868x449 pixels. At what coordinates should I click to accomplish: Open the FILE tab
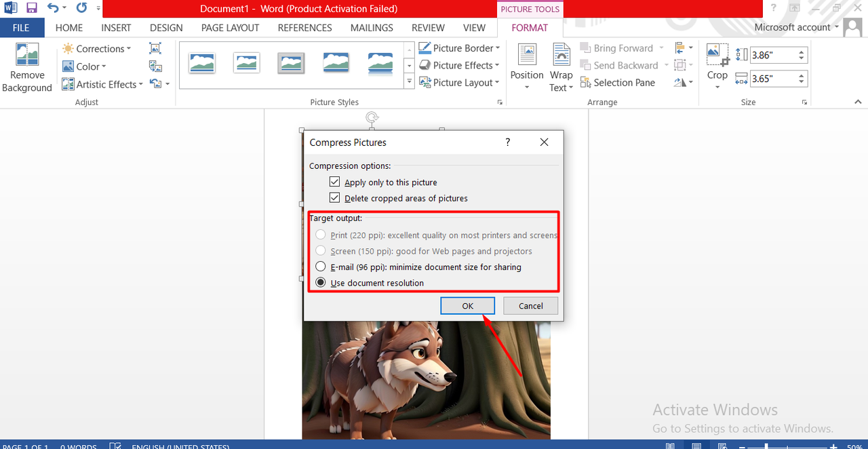pos(21,28)
